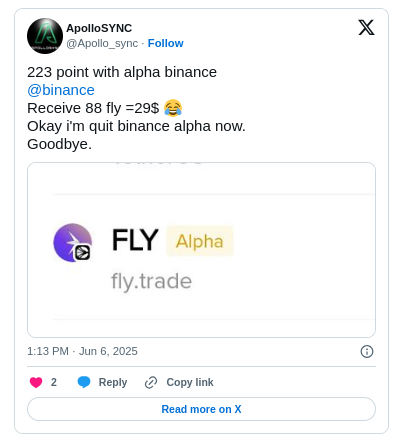The width and height of the screenshot is (399, 443).
Task: Open the X logo icon
Action: coord(366,27)
